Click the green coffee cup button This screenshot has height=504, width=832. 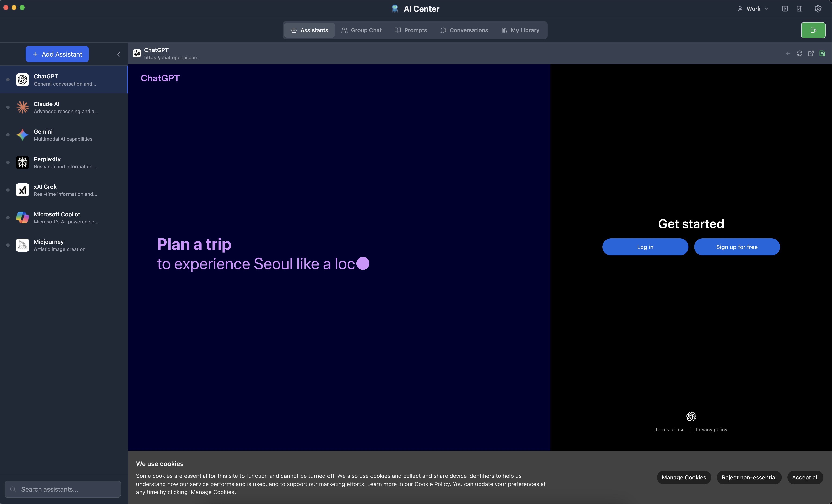[x=813, y=30]
